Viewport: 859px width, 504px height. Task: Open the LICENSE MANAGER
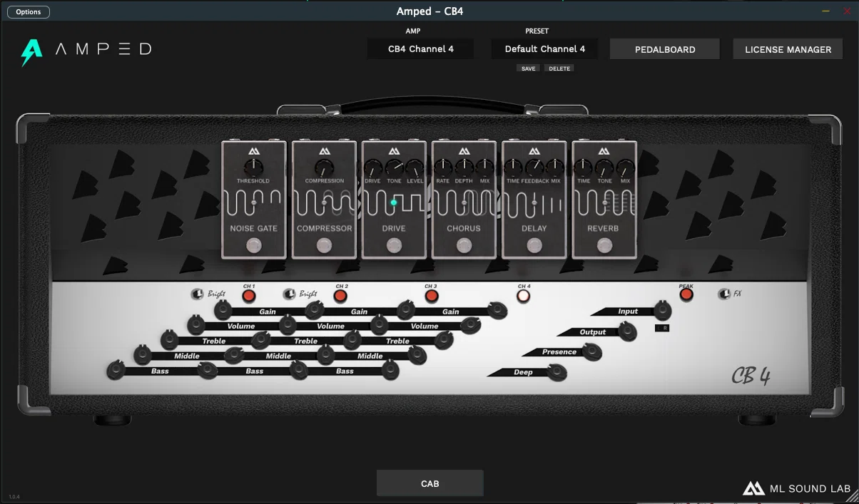click(788, 49)
